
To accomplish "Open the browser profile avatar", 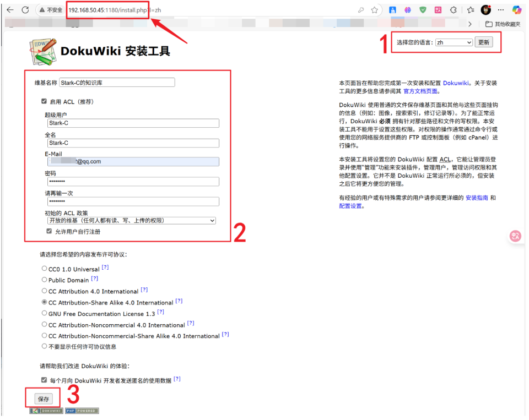I will [486, 9].
